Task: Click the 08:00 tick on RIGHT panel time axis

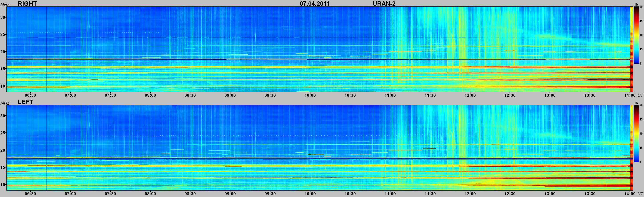Action: 150,95
